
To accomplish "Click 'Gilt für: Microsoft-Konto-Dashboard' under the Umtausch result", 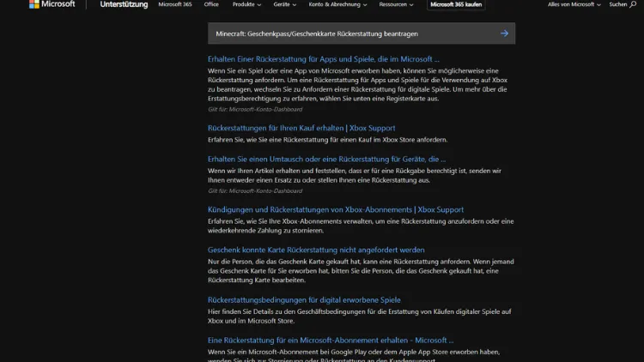I will [255, 191].
